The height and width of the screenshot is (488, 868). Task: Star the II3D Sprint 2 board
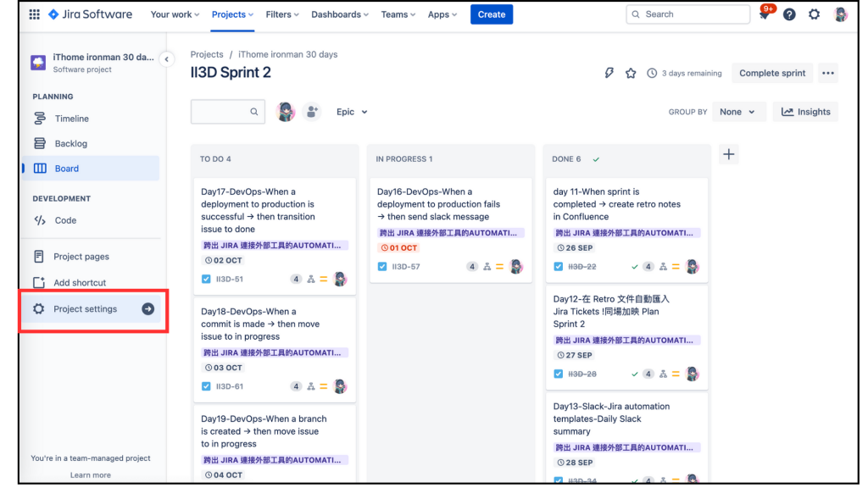coord(631,73)
